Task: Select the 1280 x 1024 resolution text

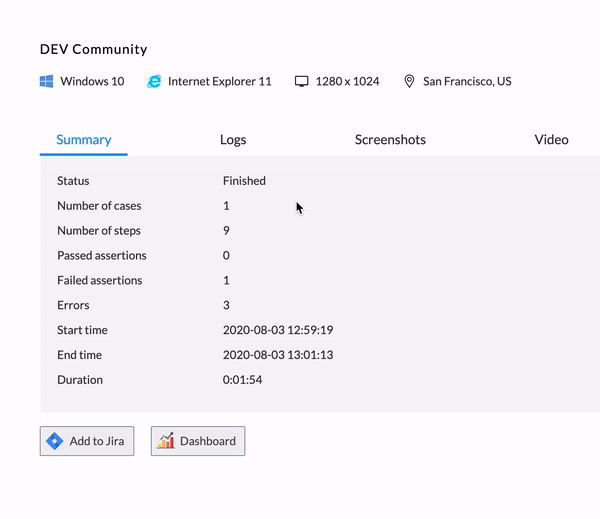Action: point(347,81)
